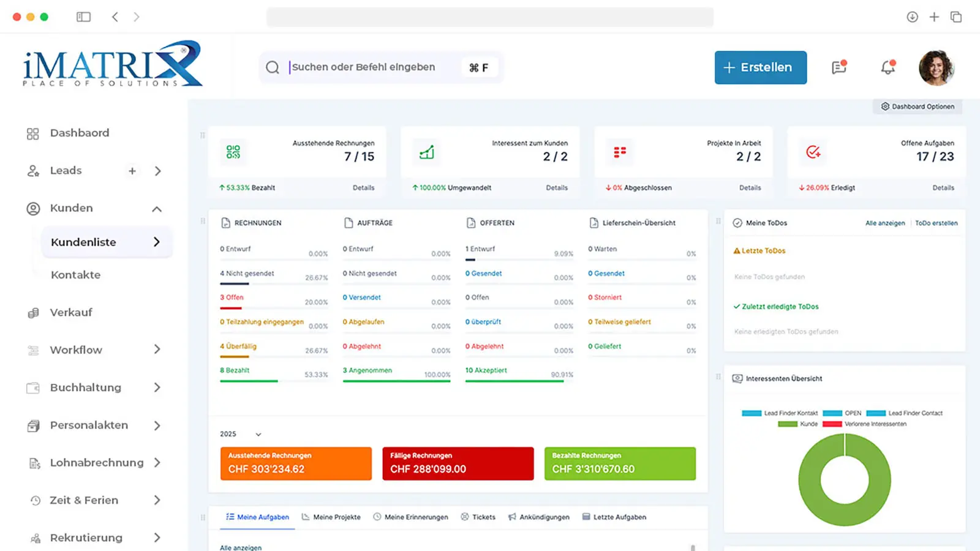This screenshot has width=980, height=551.
Task: Click the Erstellen button
Action: (760, 67)
